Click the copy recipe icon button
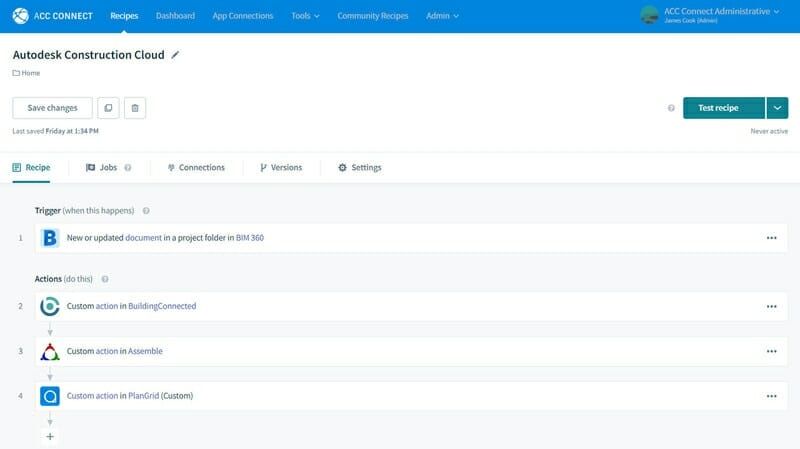Screen dimensions: 800x449 click(108, 108)
